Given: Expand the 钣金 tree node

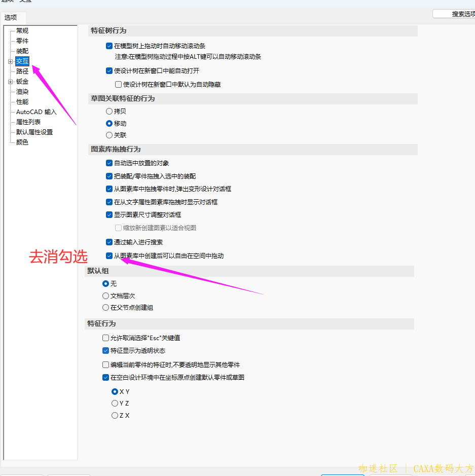Looking at the screenshot, I should point(11,81).
